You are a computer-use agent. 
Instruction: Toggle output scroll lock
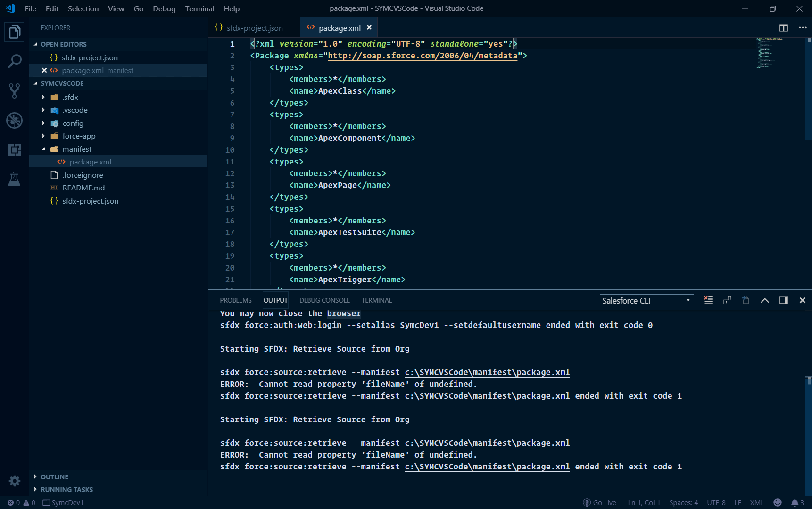(x=727, y=300)
